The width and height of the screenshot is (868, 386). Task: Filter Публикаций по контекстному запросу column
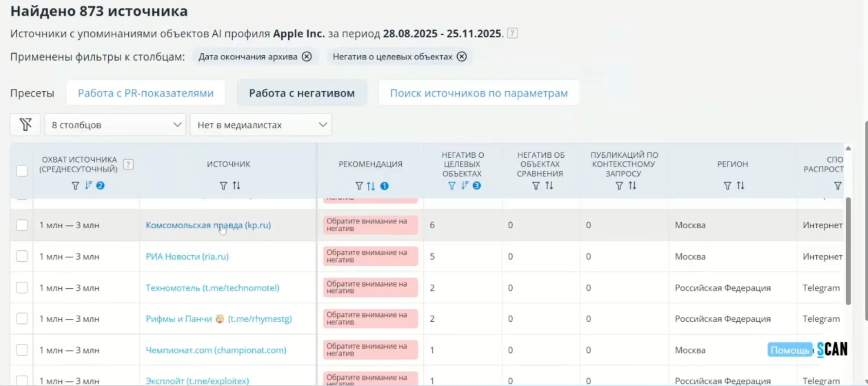point(620,186)
